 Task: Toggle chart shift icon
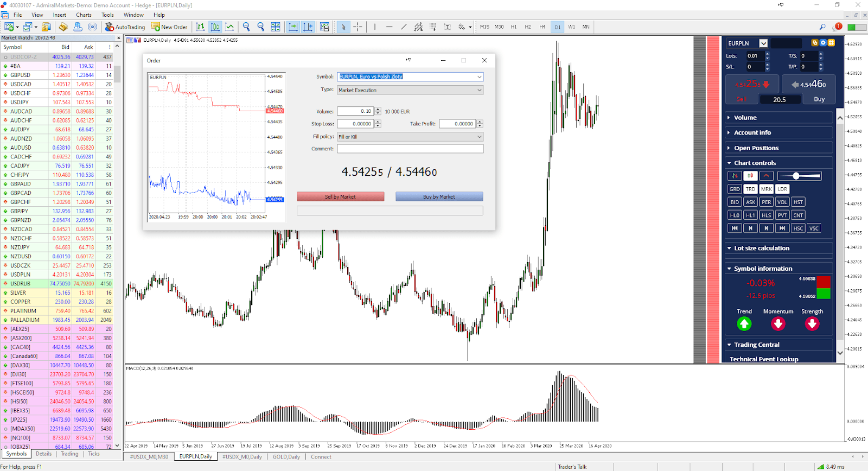click(308, 27)
